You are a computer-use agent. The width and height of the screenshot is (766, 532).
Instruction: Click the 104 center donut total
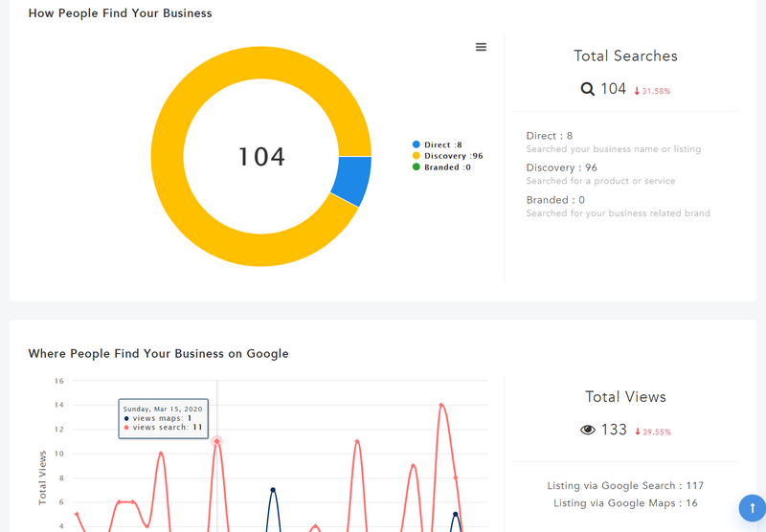pos(261,157)
